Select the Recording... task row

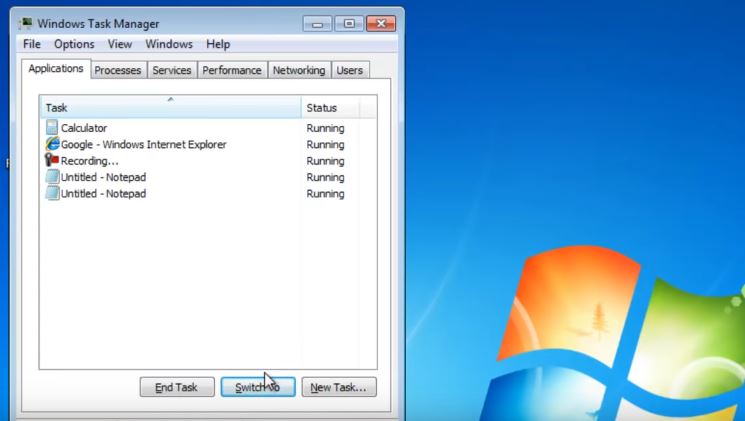click(208, 161)
